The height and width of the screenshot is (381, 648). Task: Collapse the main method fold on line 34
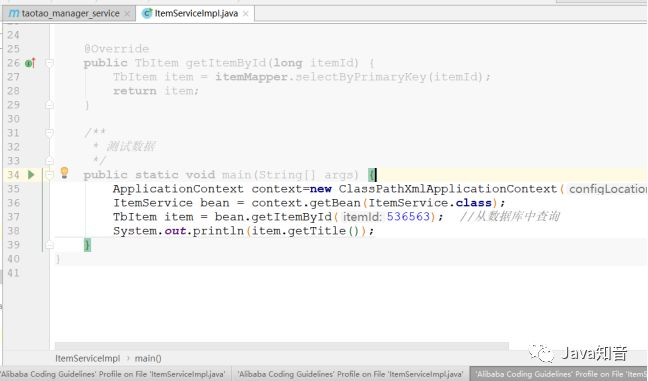(49, 175)
